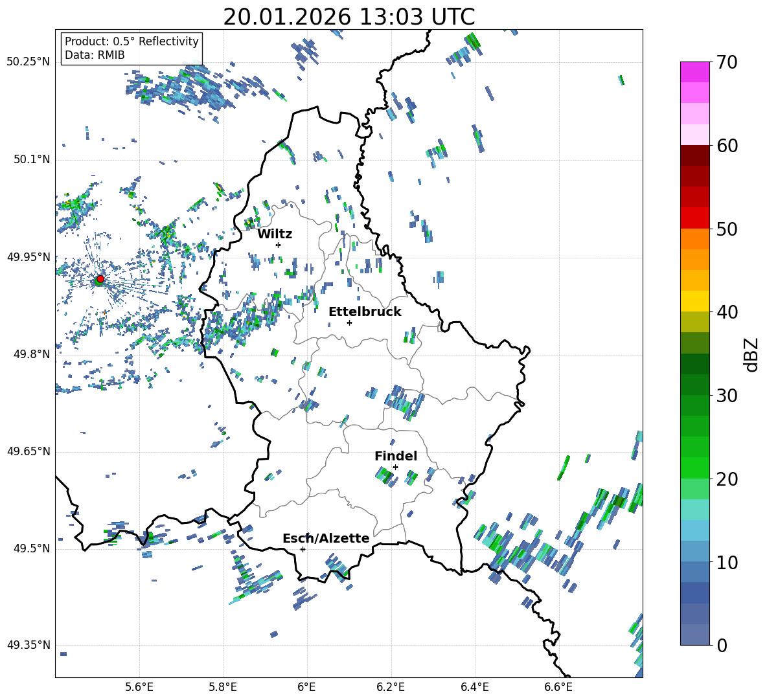Click the Product: 0.5° Reflectivity text
Viewport: 767px width, 700px height.
(x=132, y=41)
